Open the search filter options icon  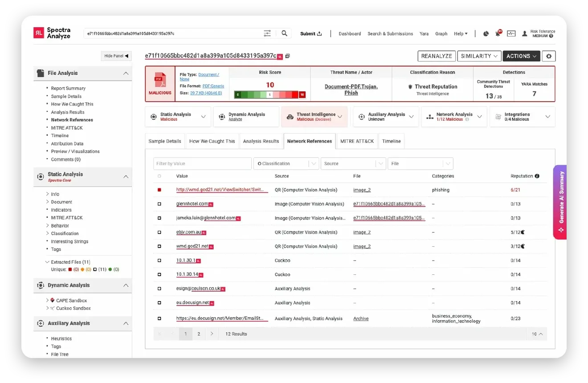point(267,33)
